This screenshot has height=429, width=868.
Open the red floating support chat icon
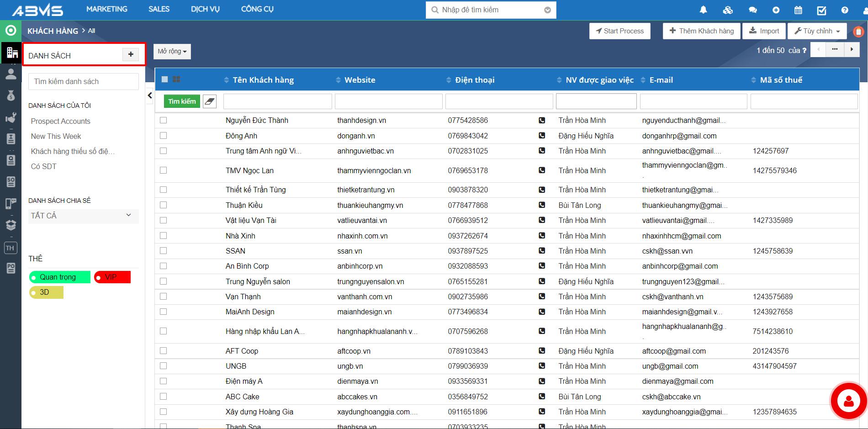[848, 401]
